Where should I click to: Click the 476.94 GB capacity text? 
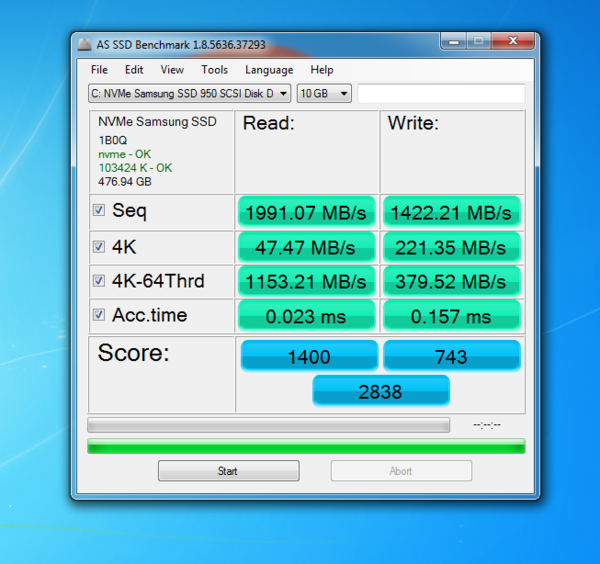point(125,182)
